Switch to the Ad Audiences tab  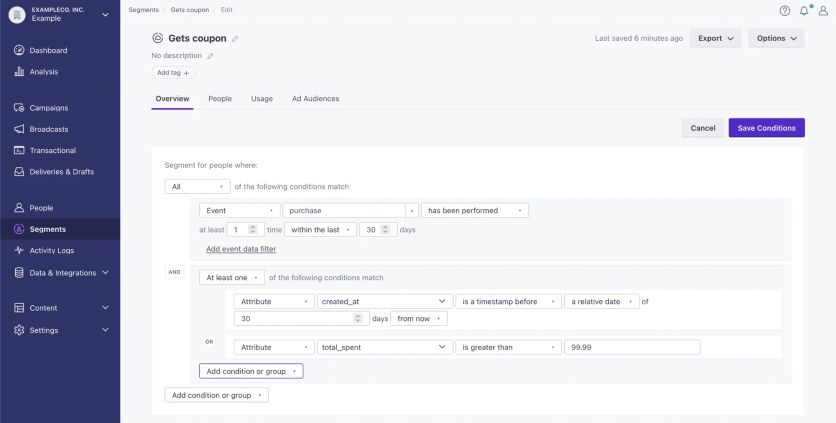[315, 99]
